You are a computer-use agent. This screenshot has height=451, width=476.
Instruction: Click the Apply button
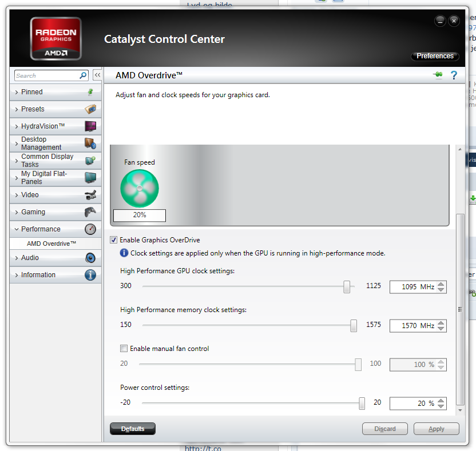(x=436, y=429)
